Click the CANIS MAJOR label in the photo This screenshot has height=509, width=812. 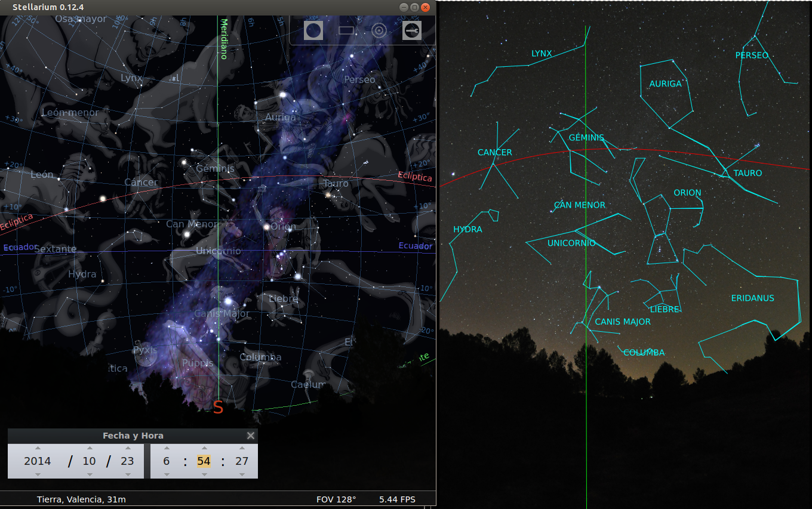point(623,322)
